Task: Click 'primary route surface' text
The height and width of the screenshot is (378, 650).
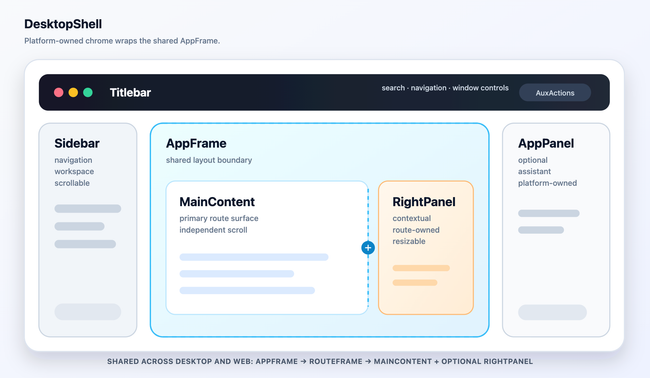Action: (x=219, y=218)
